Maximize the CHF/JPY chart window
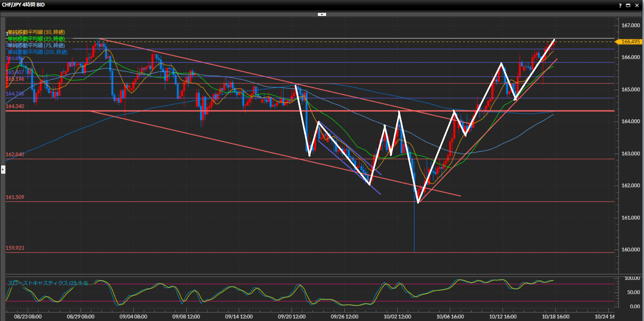Image resolution: width=644 pixels, height=321 pixels. pos(628,5)
